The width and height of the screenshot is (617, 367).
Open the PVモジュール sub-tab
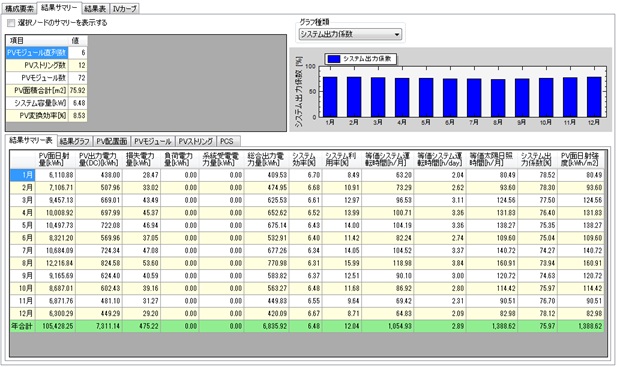[152, 141]
